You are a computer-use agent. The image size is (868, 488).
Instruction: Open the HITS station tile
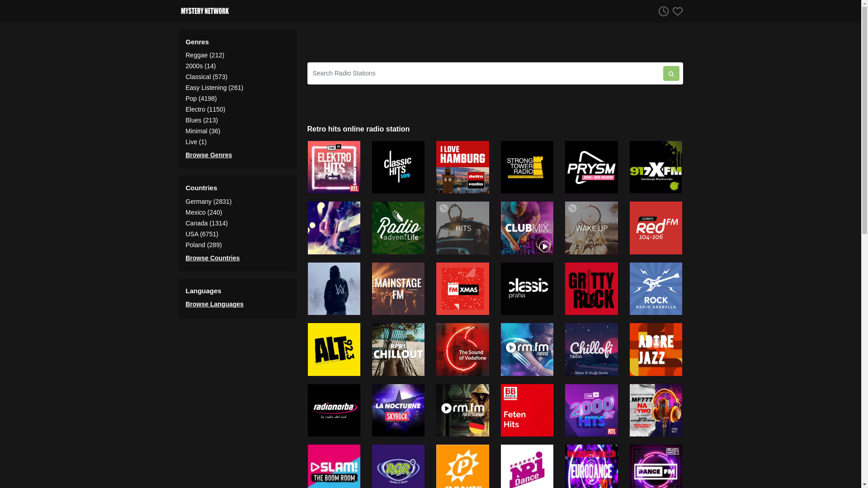[x=462, y=228]
